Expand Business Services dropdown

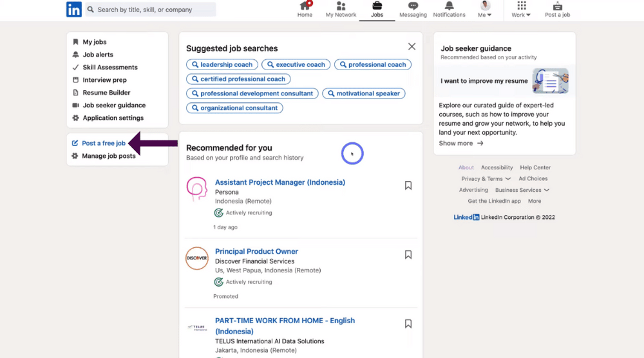tap(522, 190)
